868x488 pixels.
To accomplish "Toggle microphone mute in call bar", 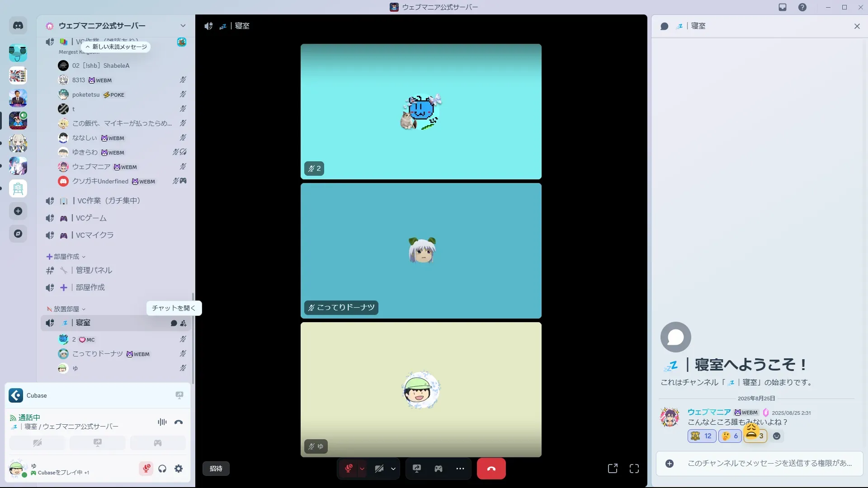I will [x=349, y=469].
